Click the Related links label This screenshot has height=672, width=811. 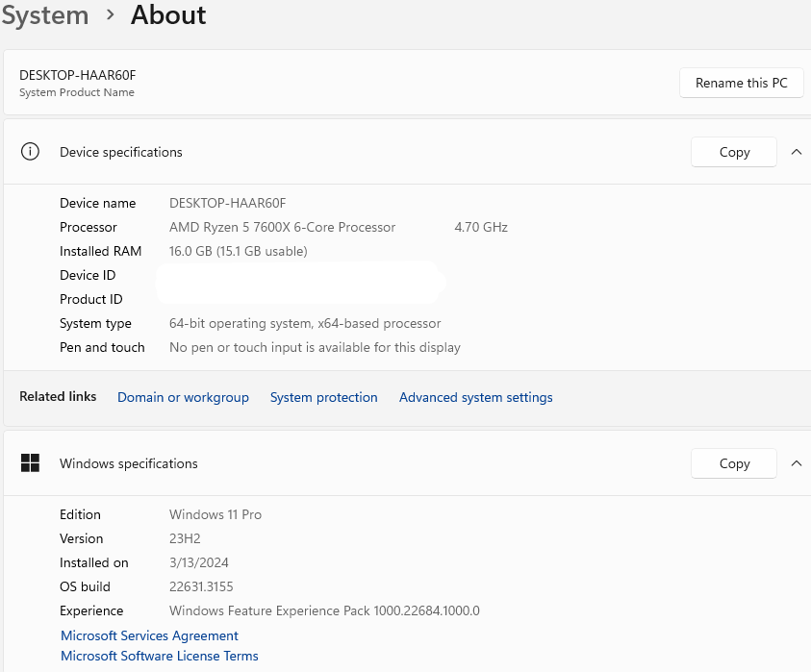(x=58, y=396)
